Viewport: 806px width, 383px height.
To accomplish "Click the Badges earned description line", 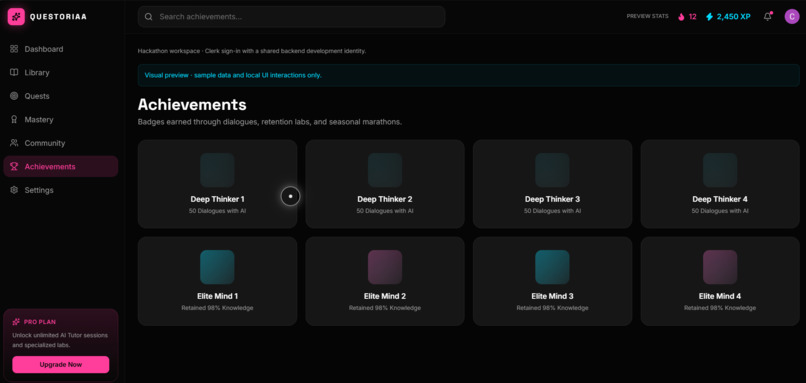I will 270,122.
